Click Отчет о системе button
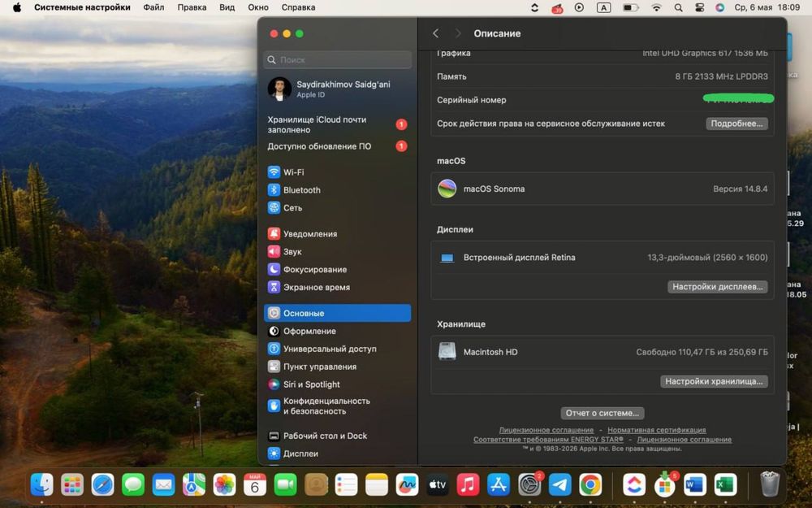The height and width of the screenshot is (508, 812). (603, 413)
